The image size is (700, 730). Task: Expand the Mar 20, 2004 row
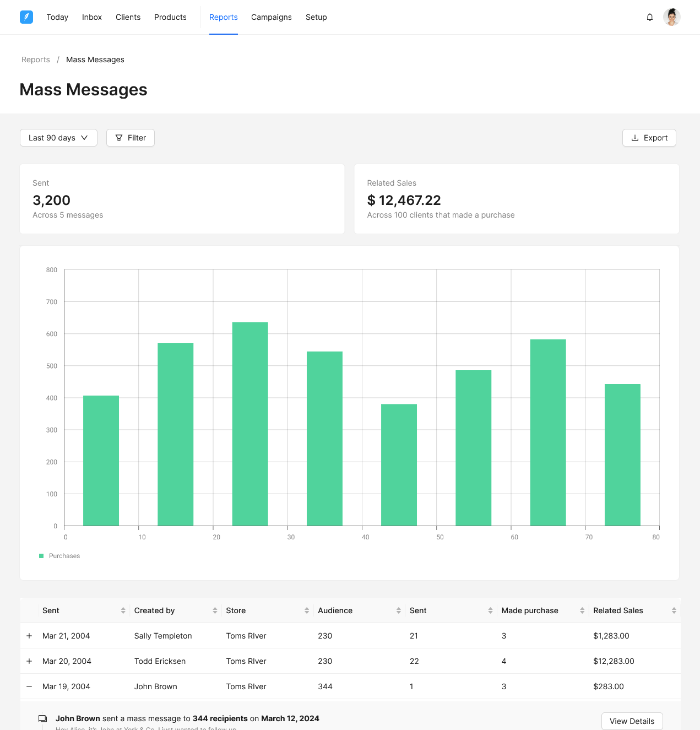29,661
